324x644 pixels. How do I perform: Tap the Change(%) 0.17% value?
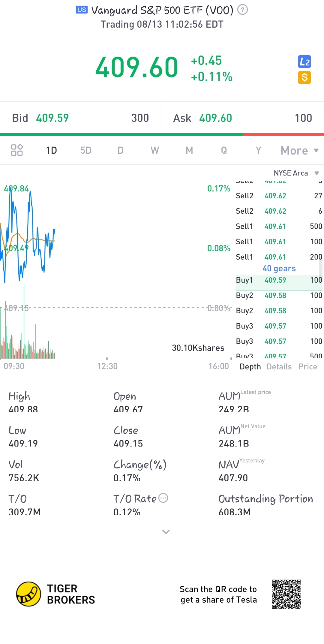pos(127,477)
